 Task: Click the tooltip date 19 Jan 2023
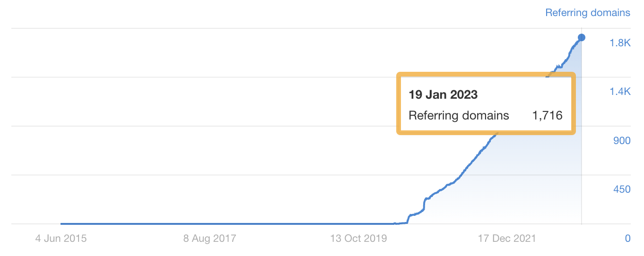pyautogui.click(x=443, y=94)
